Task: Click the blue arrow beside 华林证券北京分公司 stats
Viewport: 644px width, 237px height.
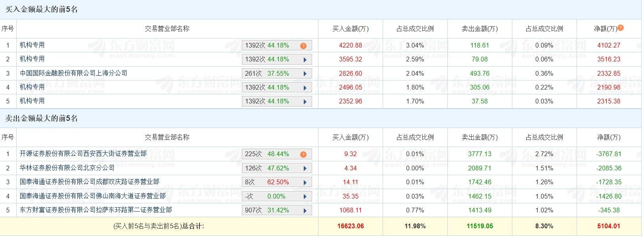Action: [305, 168]
